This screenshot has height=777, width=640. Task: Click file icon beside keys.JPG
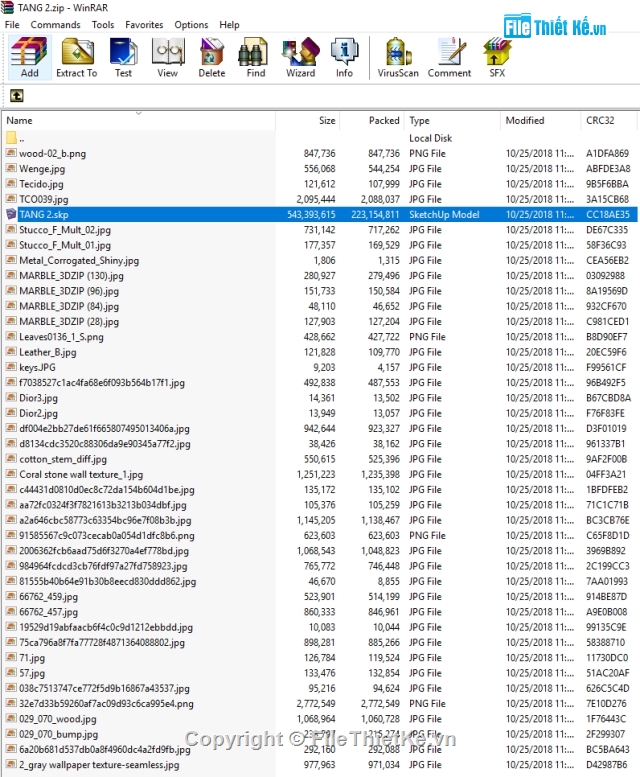[x=11, y=367]
